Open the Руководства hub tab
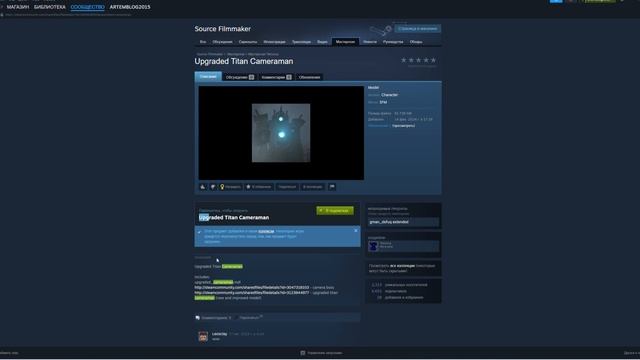Screen dimensions: 640x360 pyautogui.click(x=393, y=42)
